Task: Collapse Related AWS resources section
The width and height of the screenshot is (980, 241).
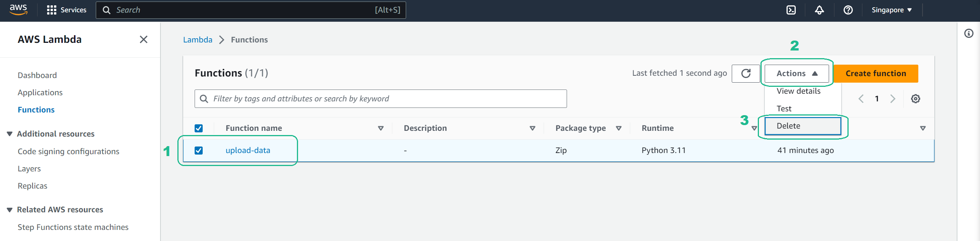Action: click(10, 210)
